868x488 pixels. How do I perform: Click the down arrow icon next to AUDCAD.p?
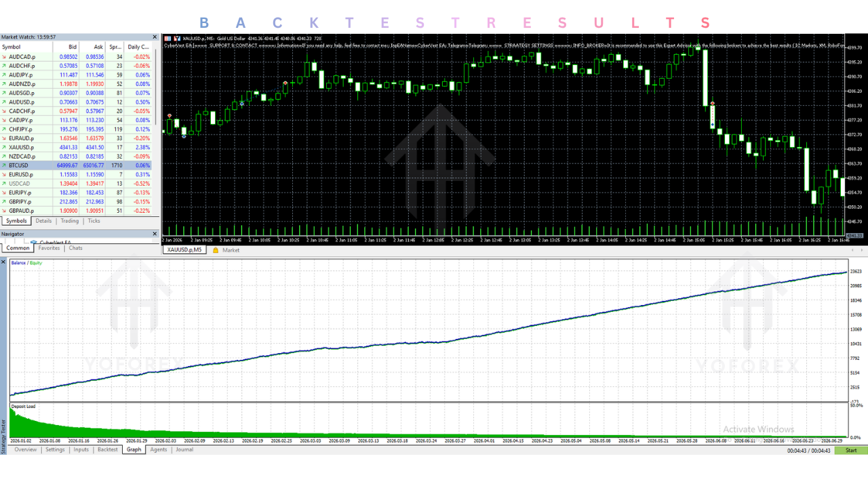[4, 57]
